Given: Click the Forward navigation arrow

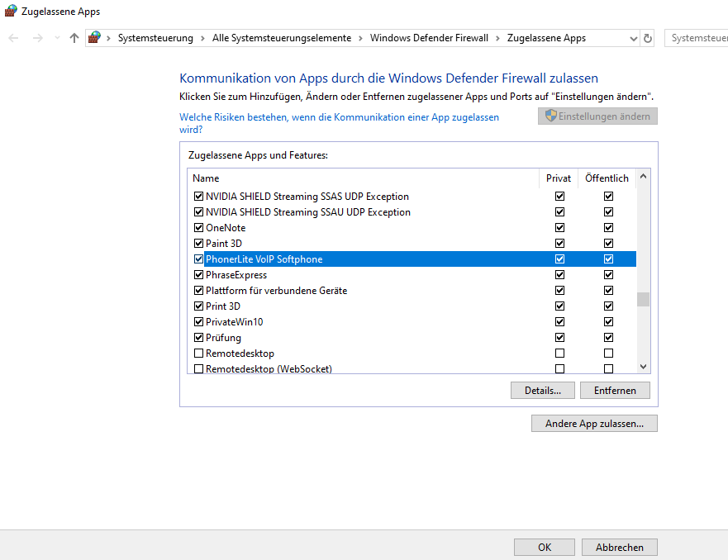Looking at the screenshot, I should coord(38,38).
